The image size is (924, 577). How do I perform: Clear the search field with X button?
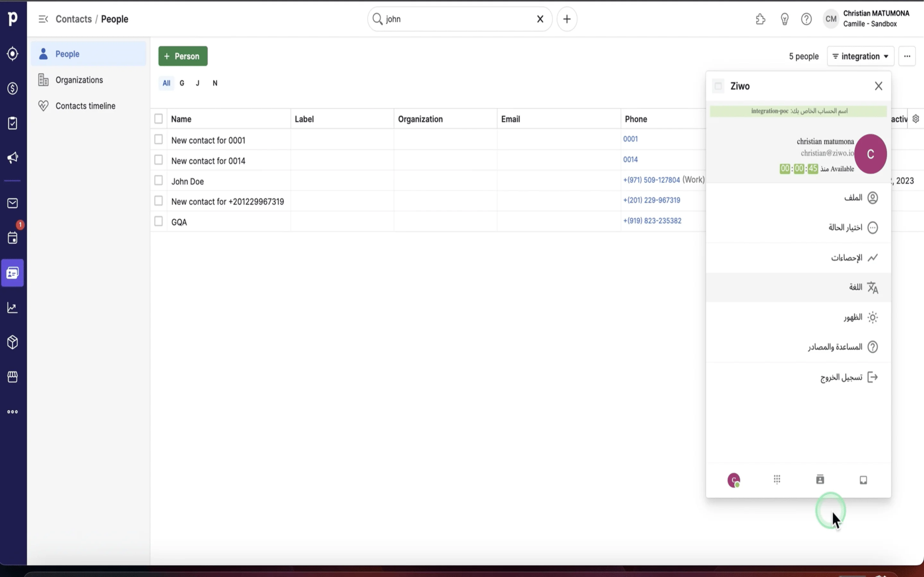[x=540, y=19]
